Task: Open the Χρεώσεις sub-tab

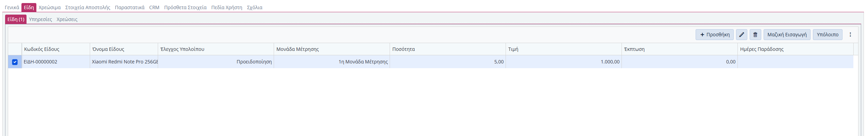Action: tap(67, 19)
